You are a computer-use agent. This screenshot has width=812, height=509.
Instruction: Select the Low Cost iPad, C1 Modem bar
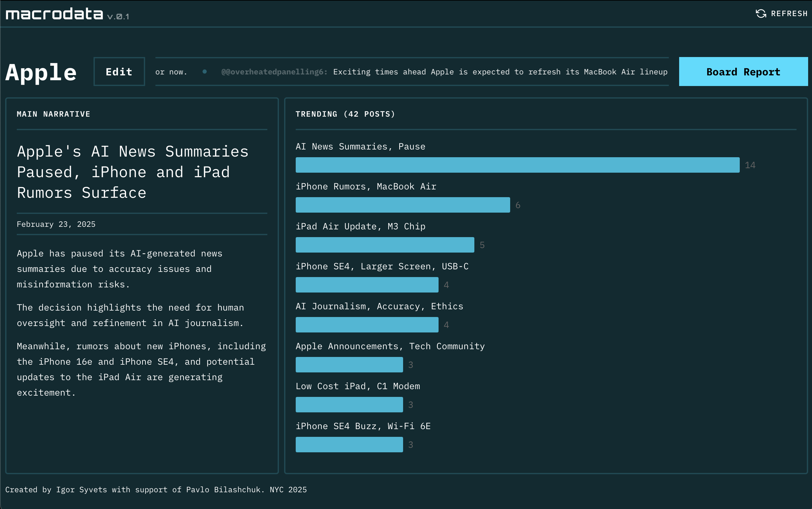coord(349,405)
